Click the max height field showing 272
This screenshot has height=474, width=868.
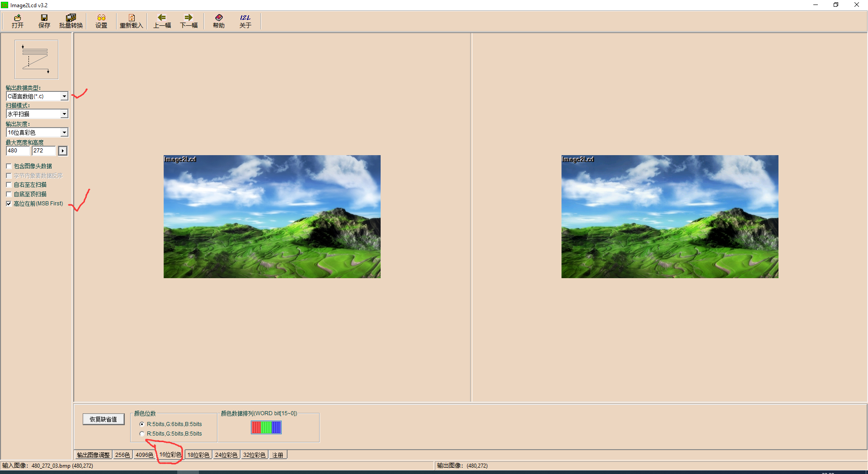coord(44,151)
